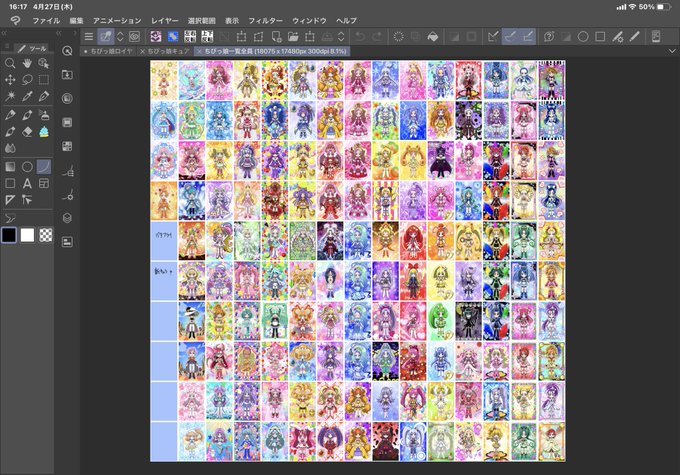The image size is (680, 475).
Task: Expand up-down arrows right of the rotate commands
Action: (x=341, y=37)
